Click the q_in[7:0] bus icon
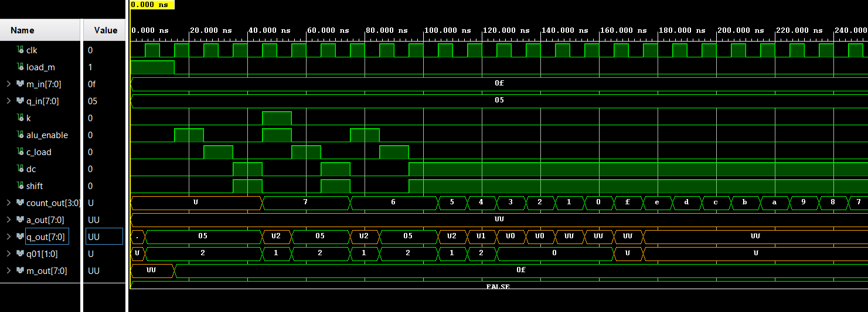 pyautogui.click(x=20, y=101)
